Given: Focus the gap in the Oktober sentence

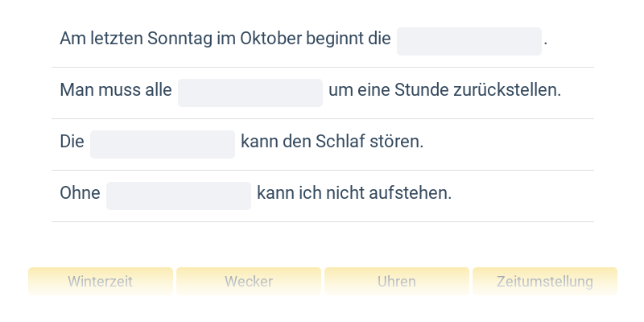Looking at the screenshot, I should point(469,41).
